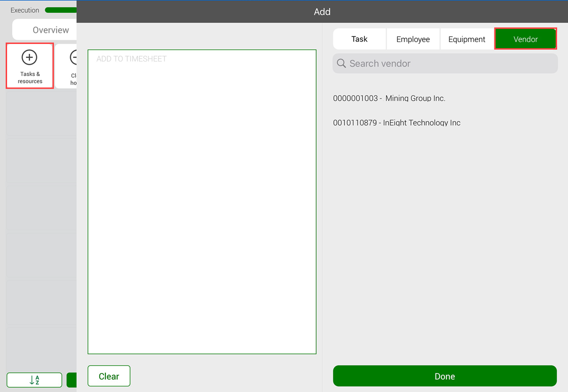Click the A-Z sort arrow icon
The image size is (568, 392).
35,380
